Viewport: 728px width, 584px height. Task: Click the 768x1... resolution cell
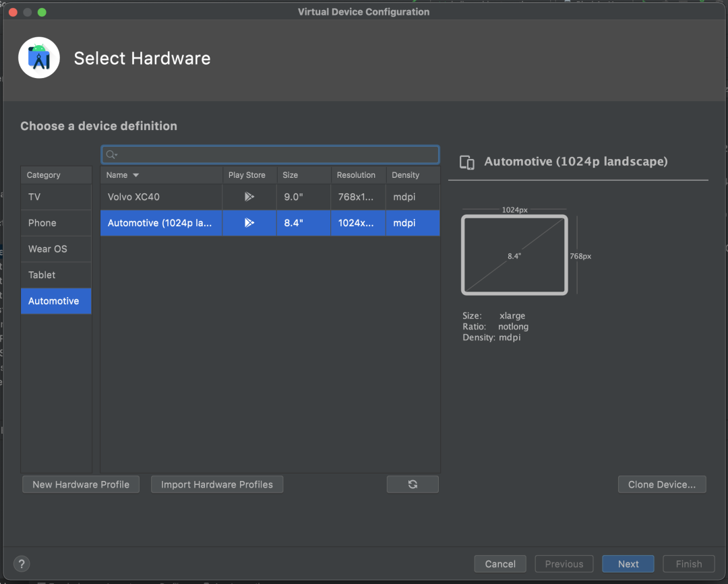tap(359, 197)
